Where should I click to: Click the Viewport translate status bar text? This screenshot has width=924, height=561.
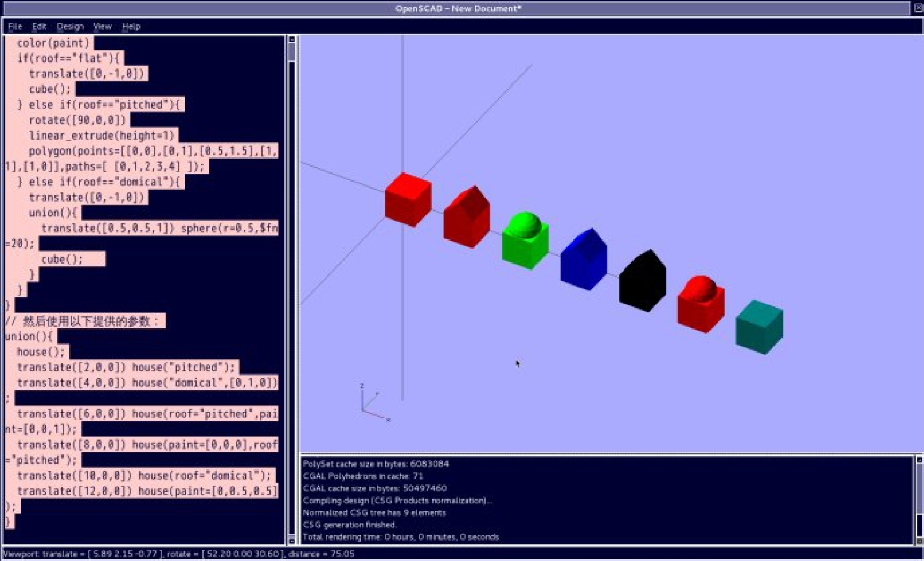pos(179,554)
